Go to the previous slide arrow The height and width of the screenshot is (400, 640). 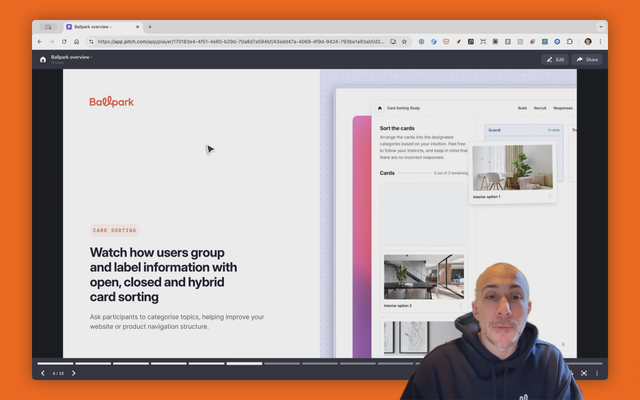pos(42,373)
